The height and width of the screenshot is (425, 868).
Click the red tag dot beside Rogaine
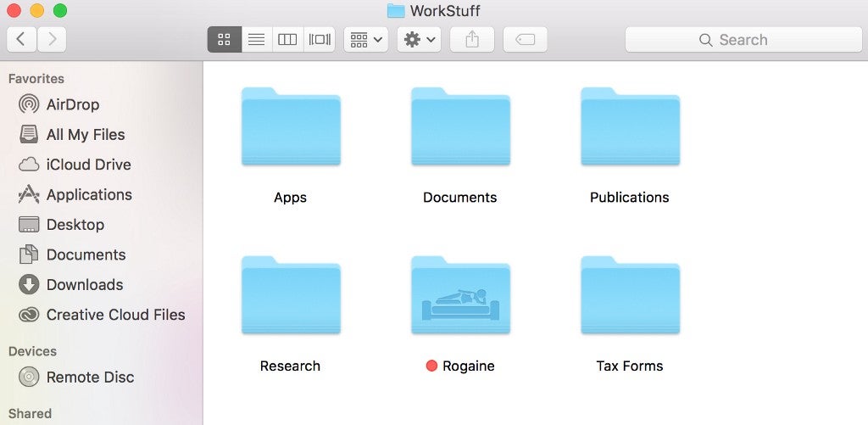(x=431, y=366)
